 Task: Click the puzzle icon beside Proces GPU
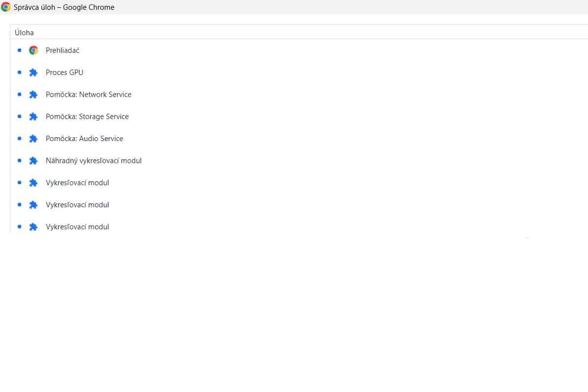tap(33, 72)
